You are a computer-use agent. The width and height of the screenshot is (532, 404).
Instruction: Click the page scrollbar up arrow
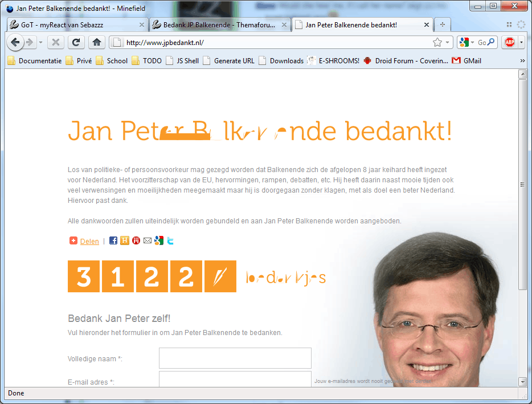click(522, 74)
